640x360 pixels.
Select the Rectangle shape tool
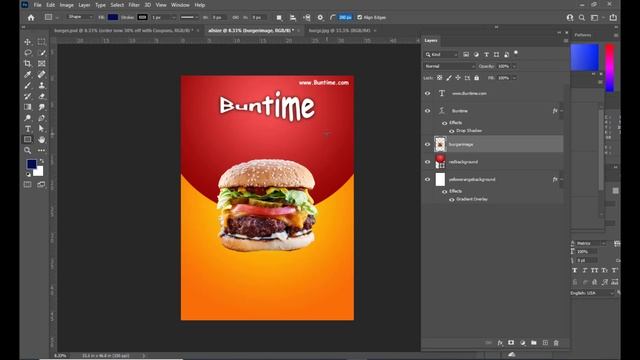(27, 140)
